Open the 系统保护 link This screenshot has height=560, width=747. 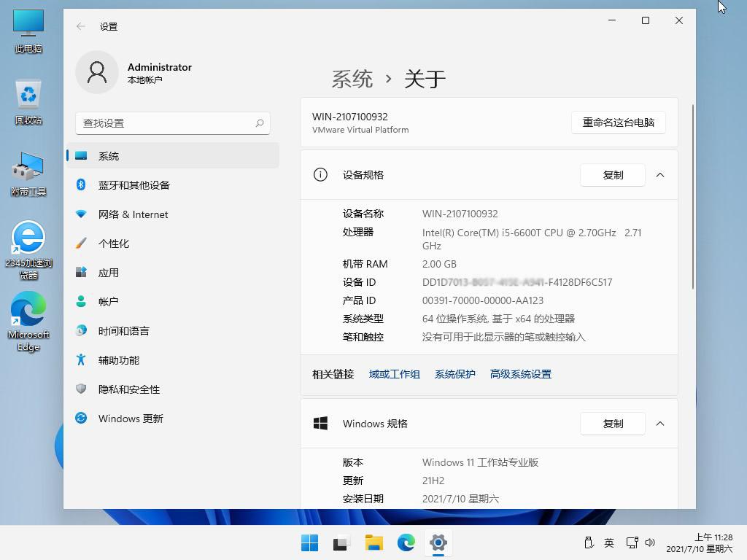pyautogui.click(x=455, y=374)
